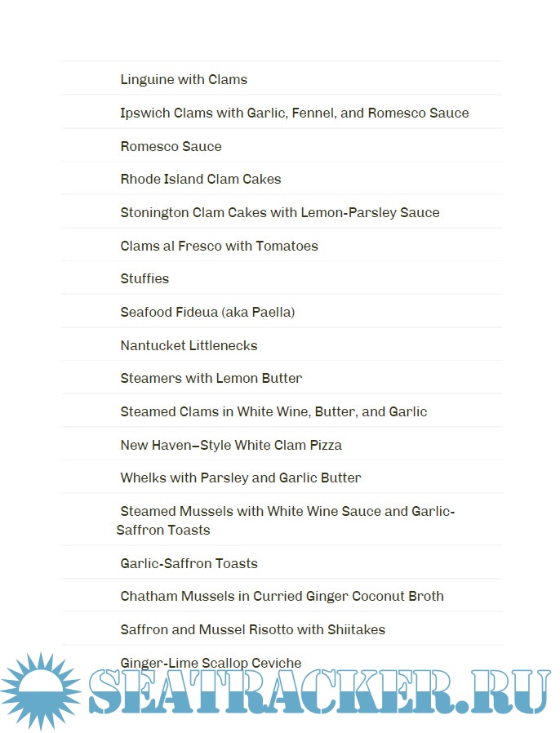Click the Stuffies recipe link
Screen dimensions: 560x733
point(144,278)
